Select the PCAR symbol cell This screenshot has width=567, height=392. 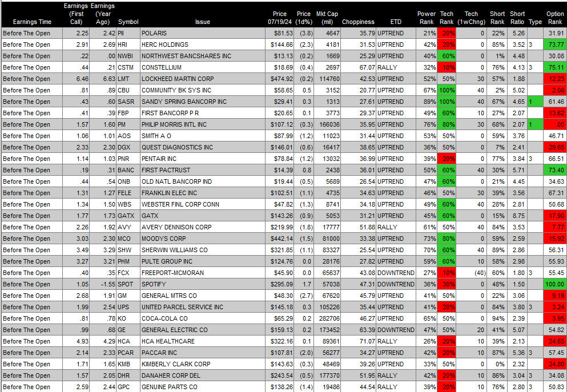(x=128, y=353)
